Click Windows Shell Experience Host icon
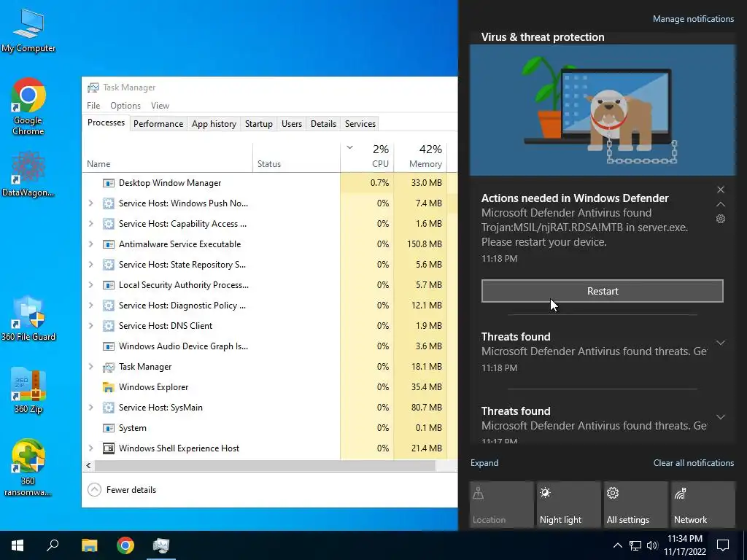The width and height of the screenshot is (747, 560). coord(109,448)
